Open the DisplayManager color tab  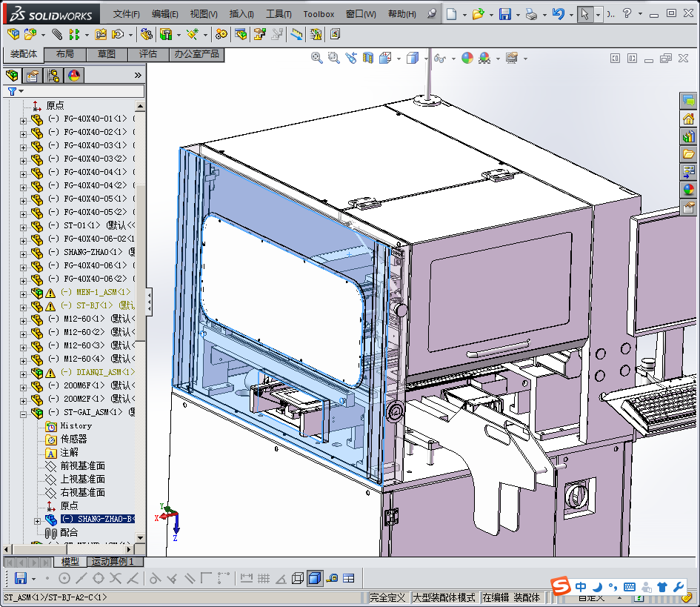(74, 76)
